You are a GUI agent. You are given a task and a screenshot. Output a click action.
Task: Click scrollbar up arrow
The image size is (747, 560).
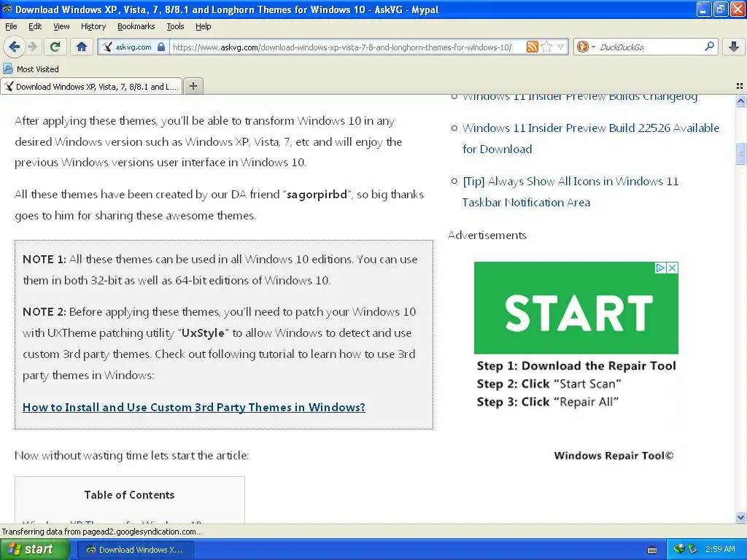(740, 101)
